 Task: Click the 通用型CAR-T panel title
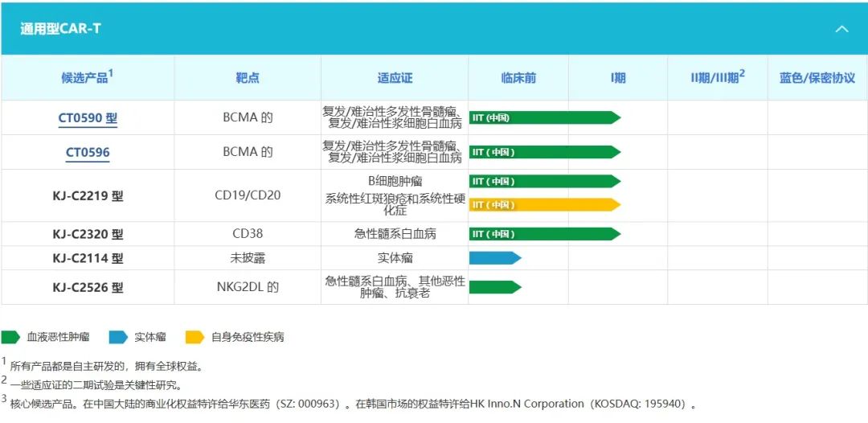(61, 29)
